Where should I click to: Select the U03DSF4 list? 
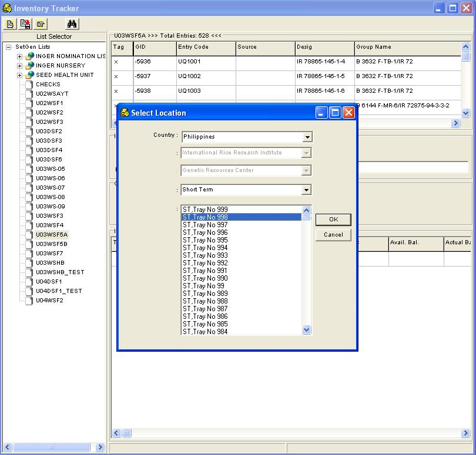(x=49, y=150)
